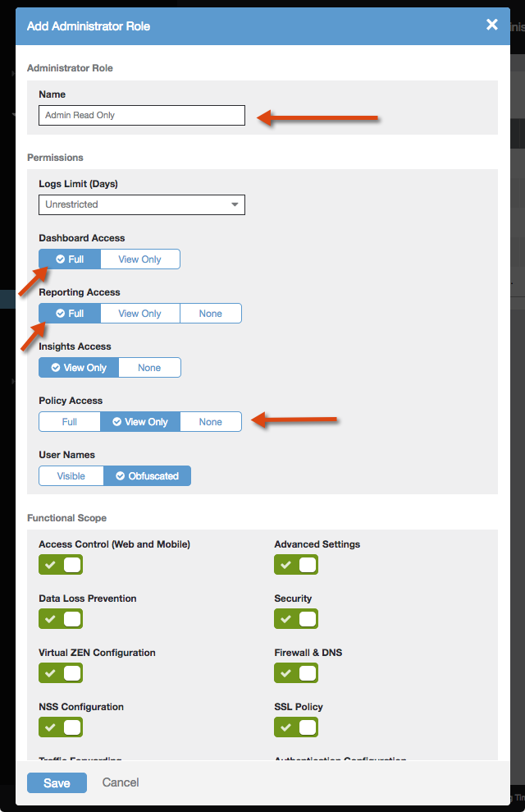Set Dashboard Access to View Only
The height and width of the screenshot is (812, 525).
tap(139, 259)
